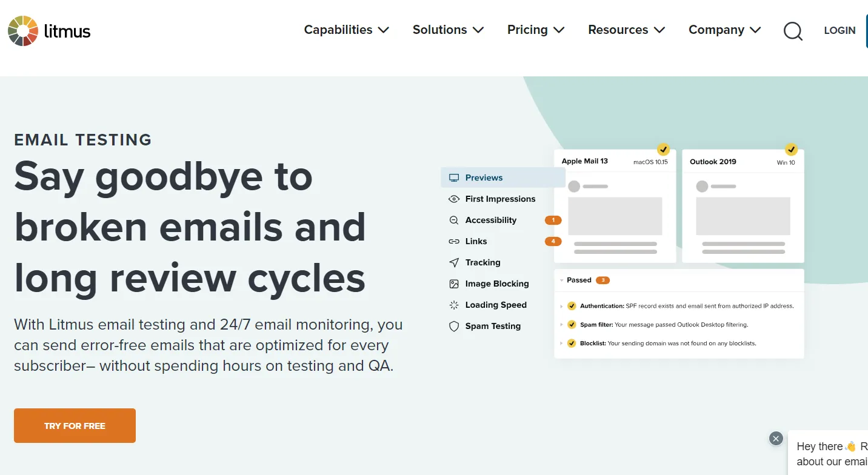Click the Authentication yellow check icon
868x475 pixels.
[571, 306]
